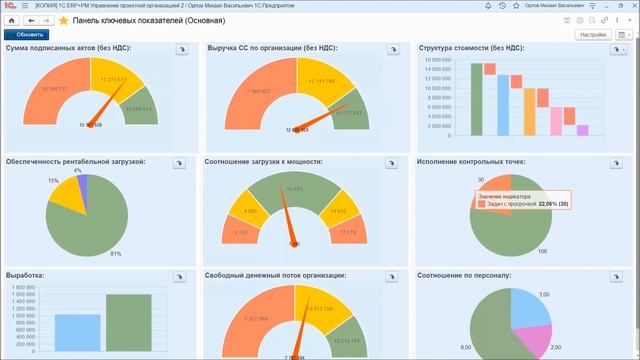The width and height of the screenshot is (640, 360).
Task: Open notifications bell icon
Action: [488, 6]
